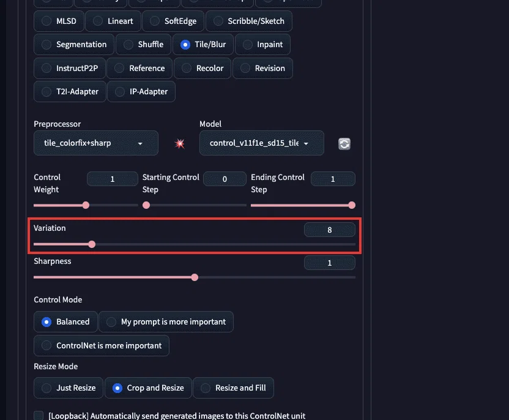Image resolution: width=509 pixels, height=420 pixels.
Task: Open the Model dropdown control_v11f1e_sd15_tile
Action: coord(262,143)
